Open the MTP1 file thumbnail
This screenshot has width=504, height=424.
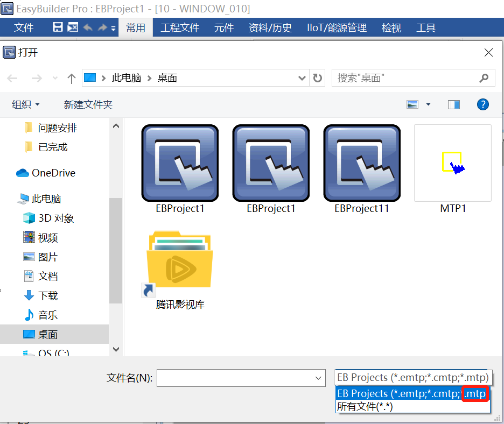[452, 163]
